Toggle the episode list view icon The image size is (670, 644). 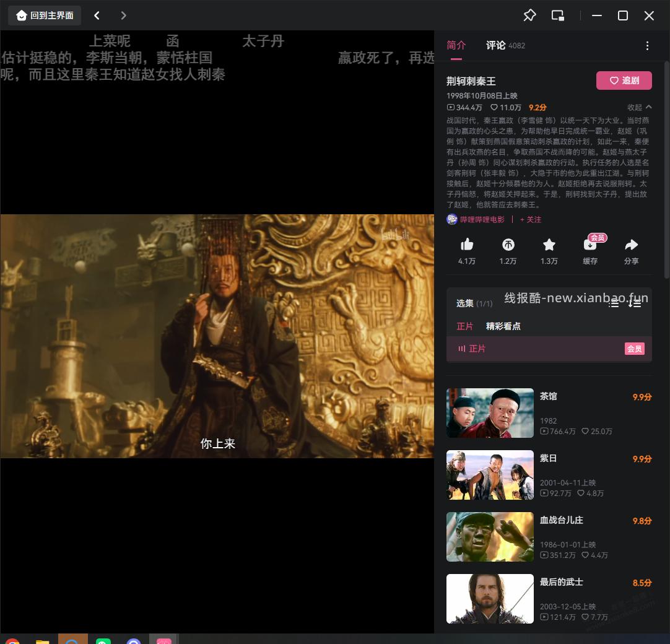(x=614, y=303)
